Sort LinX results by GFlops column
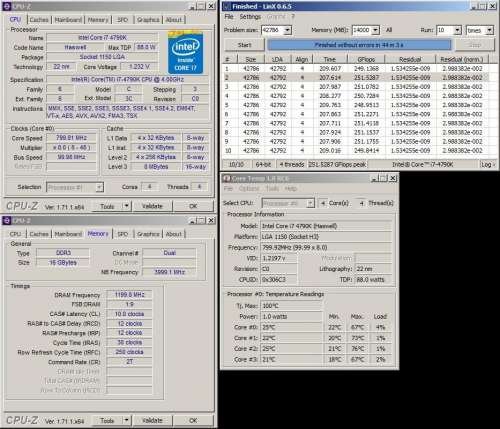The image size is (500, 429). point(366,59)
